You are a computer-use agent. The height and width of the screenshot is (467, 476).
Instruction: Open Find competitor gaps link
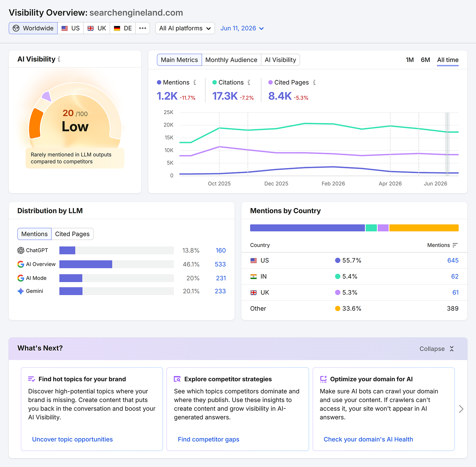pyautogui.click(x=208, y=439)
